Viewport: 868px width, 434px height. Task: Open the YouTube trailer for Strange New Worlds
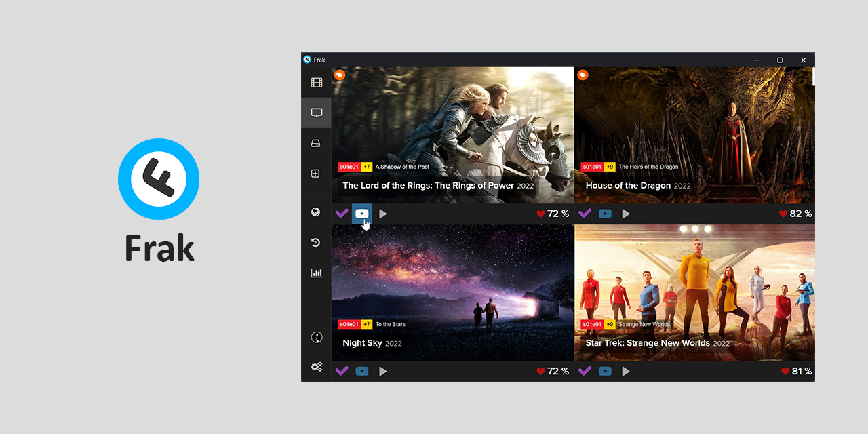(605, 371)
